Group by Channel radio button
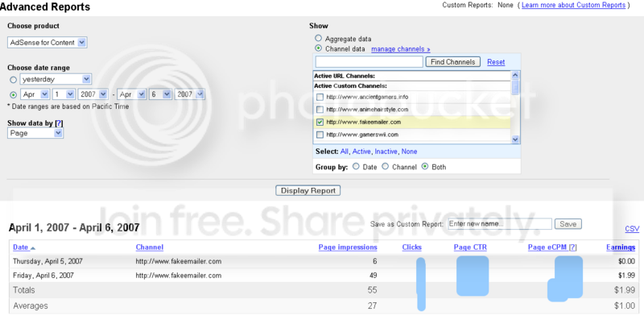 tap(385, 166)
